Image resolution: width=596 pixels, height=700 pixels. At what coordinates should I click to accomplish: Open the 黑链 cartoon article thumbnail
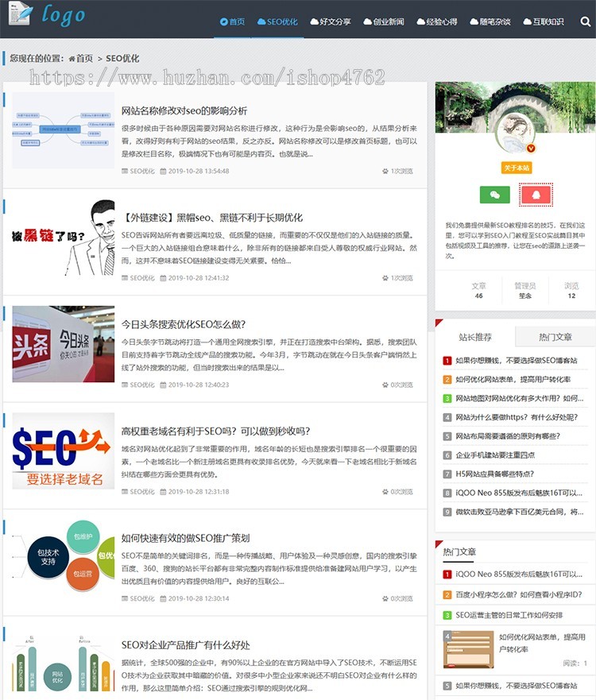pos(63,238)
